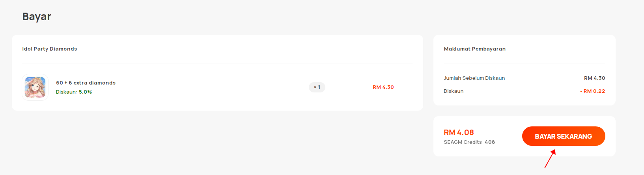Click the BAYAR SEKARANG button

click(564, 136)
